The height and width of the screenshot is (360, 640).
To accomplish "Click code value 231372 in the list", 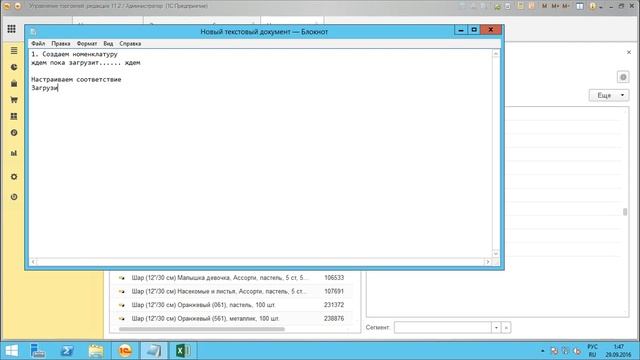I will (334, 305).
